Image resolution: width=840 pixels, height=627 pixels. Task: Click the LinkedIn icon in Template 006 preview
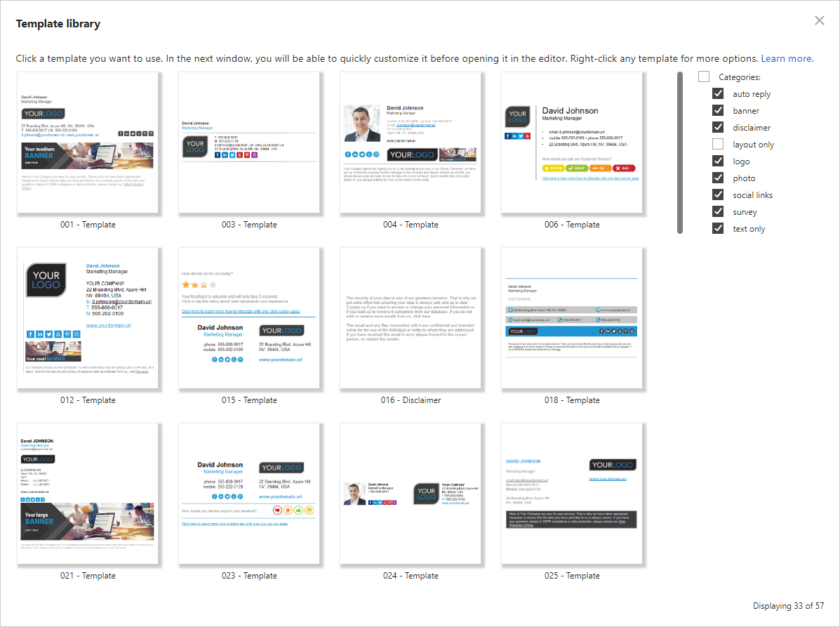[x=514, y=136]
